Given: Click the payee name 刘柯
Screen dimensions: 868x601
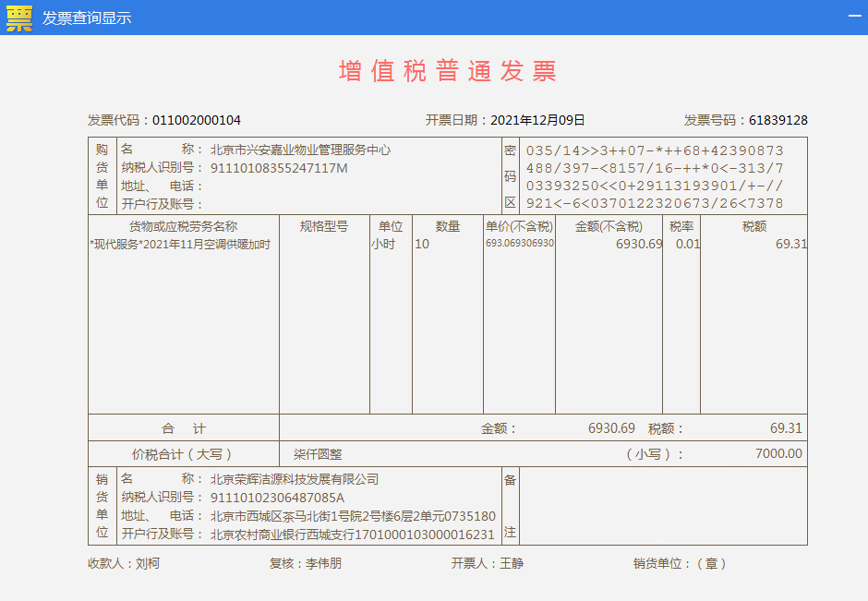Looking at the screenshot, I should coord(148,563).
